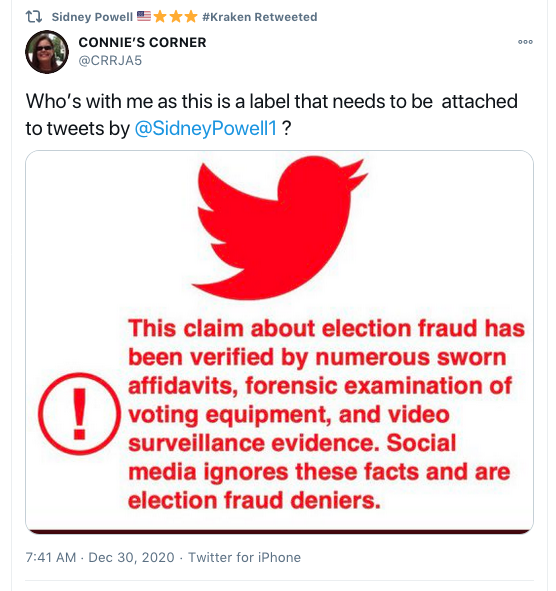Open the three-dot more options menu
Viewport: 556px width, 591px height.
[x=525, y=42]
